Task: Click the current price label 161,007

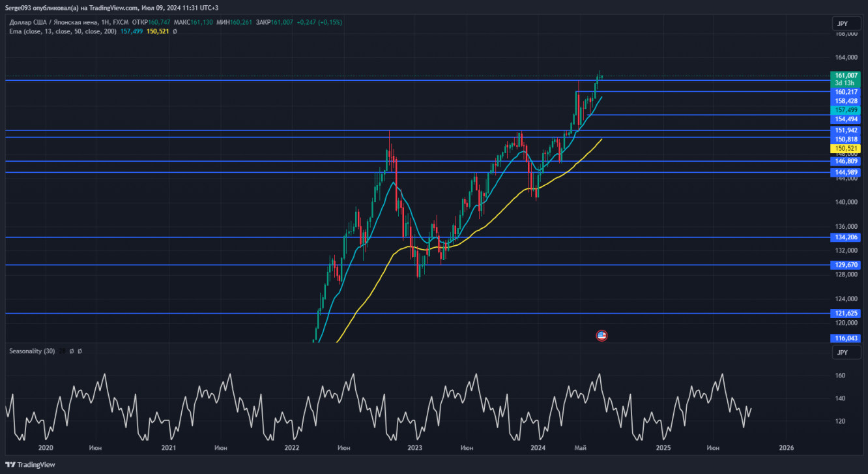Action: click(846, 76)
